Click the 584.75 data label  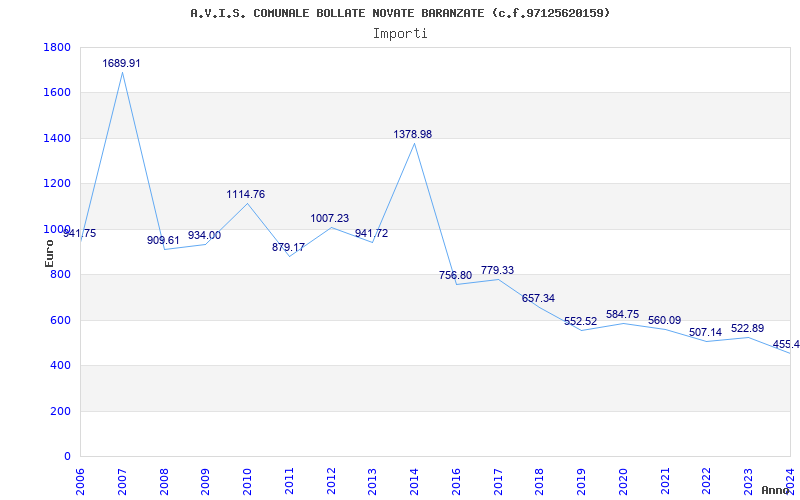[x=622, y=315]
